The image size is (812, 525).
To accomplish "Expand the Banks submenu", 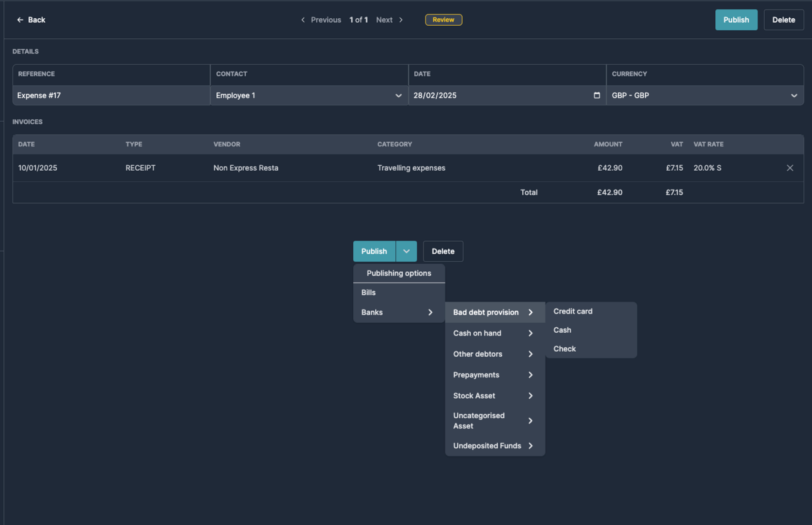I will click(x=399, y=312).
